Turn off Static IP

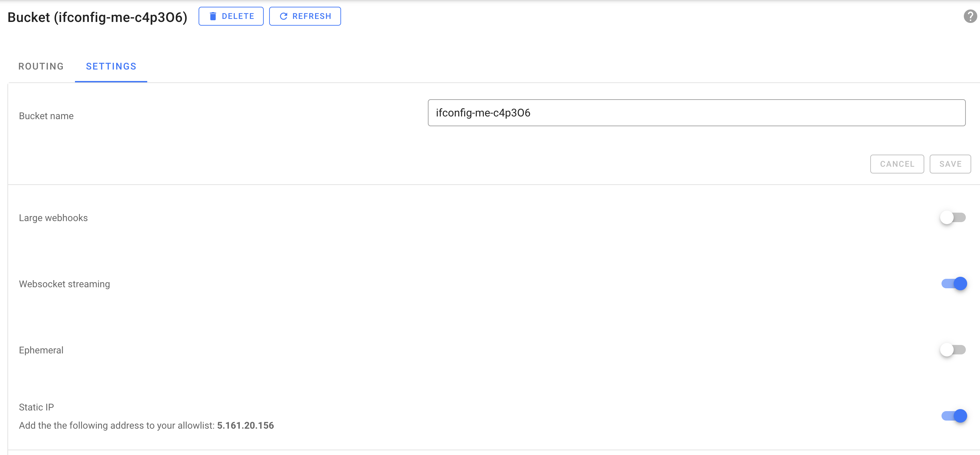pos(953,416)
